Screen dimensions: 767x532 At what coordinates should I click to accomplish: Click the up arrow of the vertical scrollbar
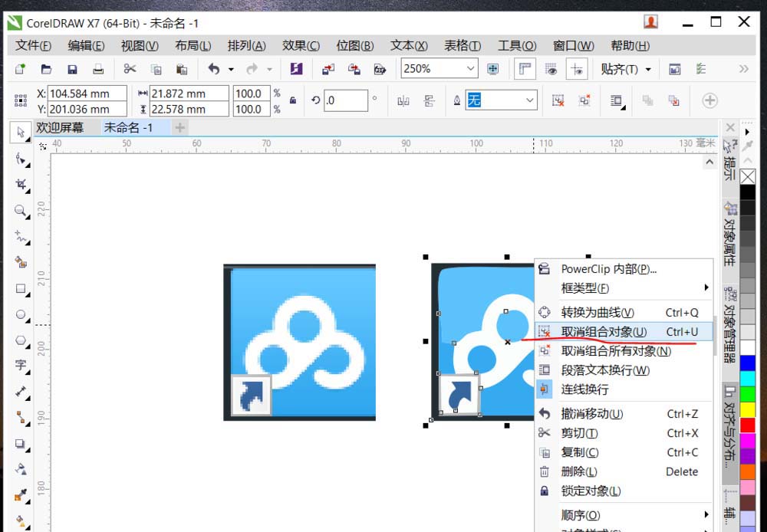point(709,161)
